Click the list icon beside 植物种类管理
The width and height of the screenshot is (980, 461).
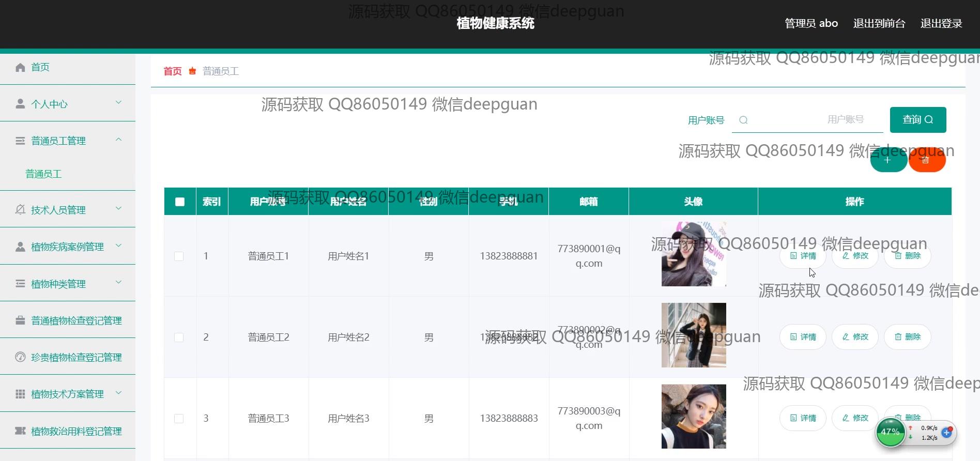pyautogui.click(x=20, y=283)
